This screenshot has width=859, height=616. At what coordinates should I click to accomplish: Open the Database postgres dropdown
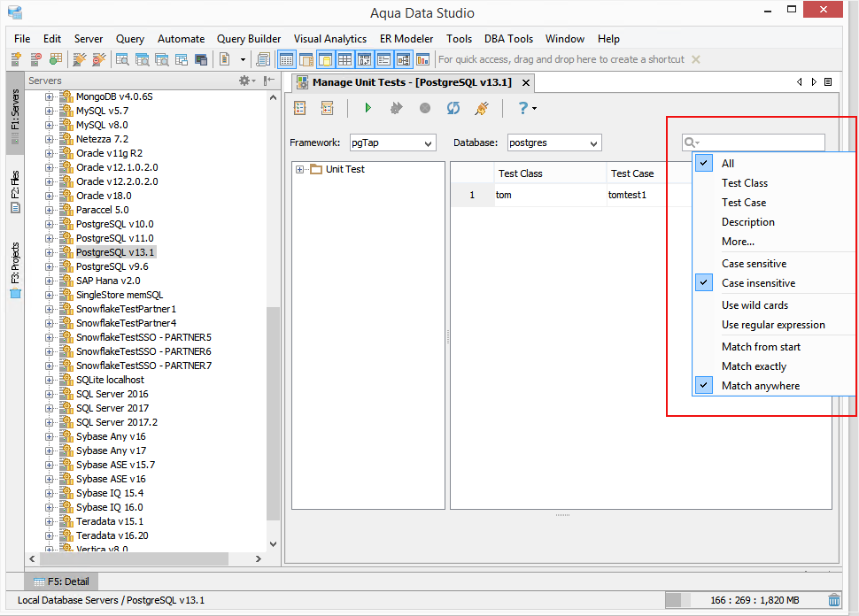tap(553, 142)
